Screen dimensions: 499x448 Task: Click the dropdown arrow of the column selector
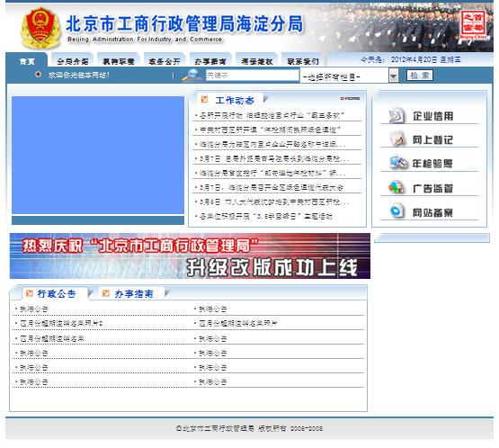coord(394,76)
